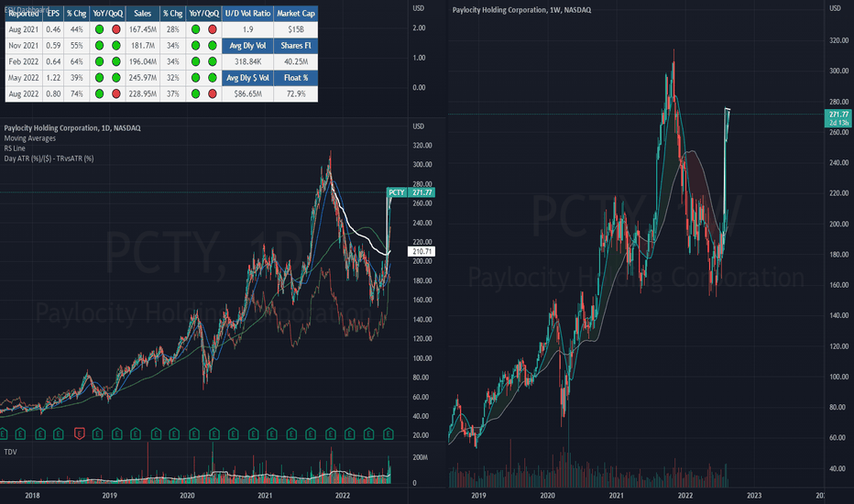Click the red EPS QoQ dot in the Aug 2021 row
The height and width of the screenshot is (504, 854).
116,29
